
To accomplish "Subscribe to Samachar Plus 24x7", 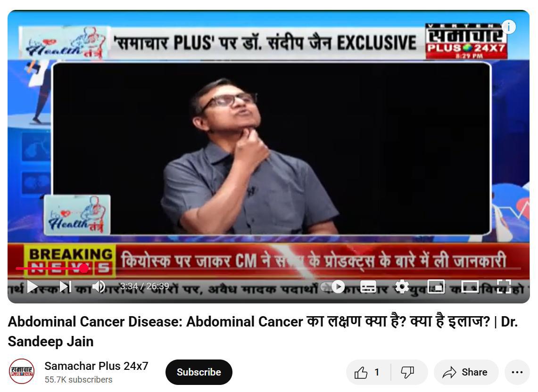I will (x=199, y=372).
